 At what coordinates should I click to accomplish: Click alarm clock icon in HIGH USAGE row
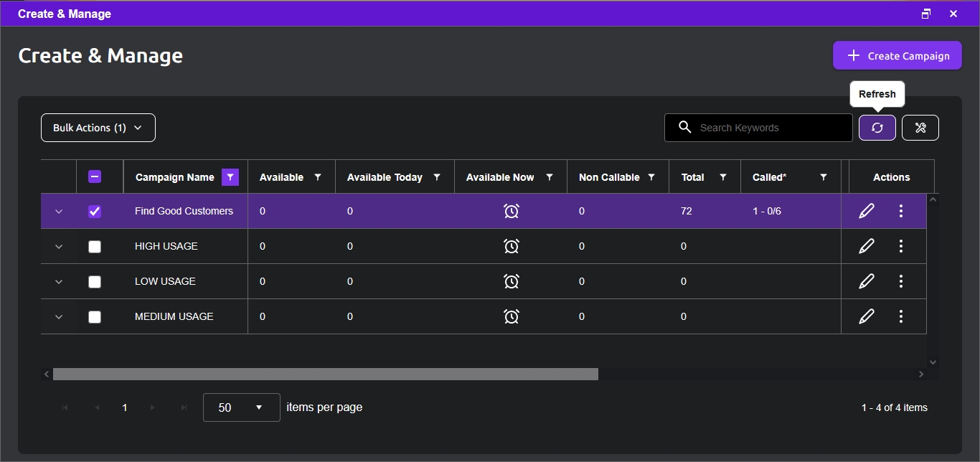click(511, 246)
